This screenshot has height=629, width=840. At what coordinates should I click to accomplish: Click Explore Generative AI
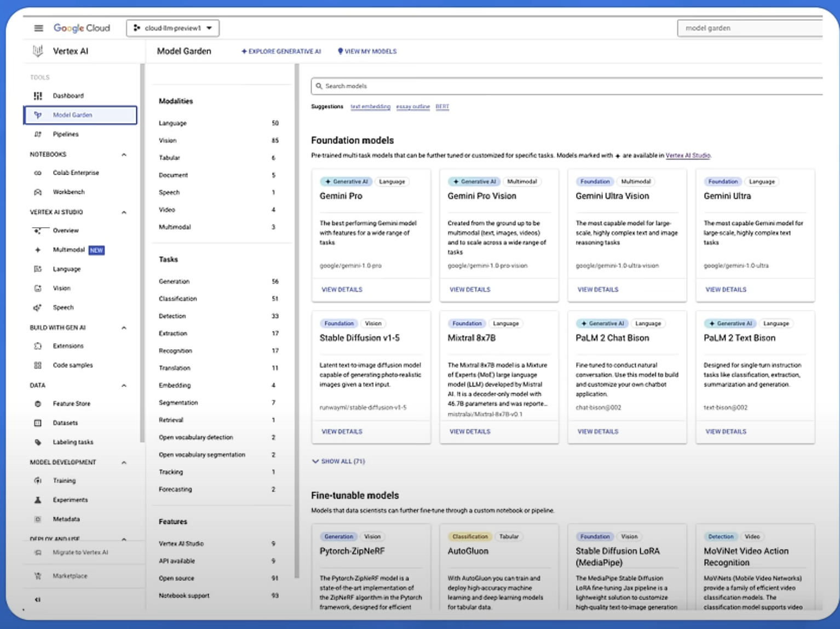pyautogui.click(x=281, y=51)
